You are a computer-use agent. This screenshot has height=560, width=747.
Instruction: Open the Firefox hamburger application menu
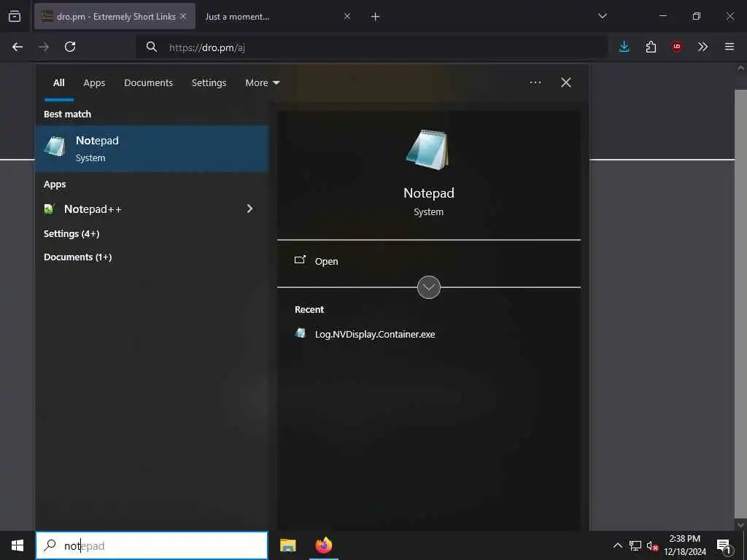coord(729,47)
